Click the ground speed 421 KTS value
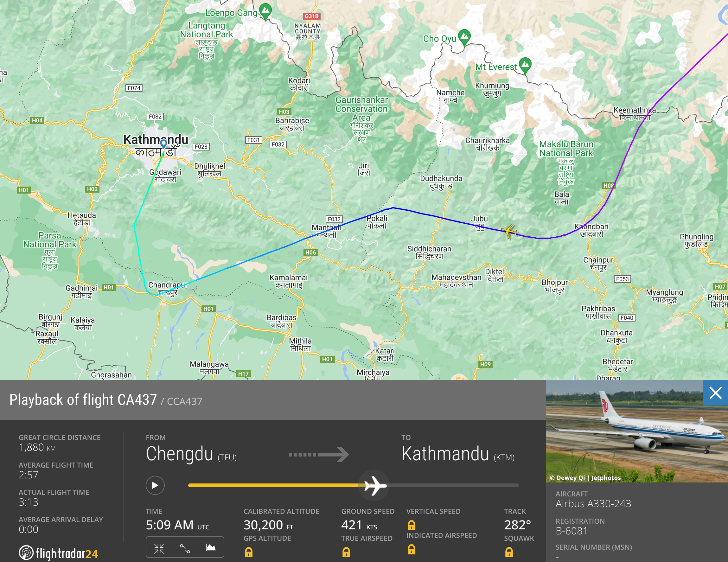Viewport: 728px width, 562px height. click(359, 525)
